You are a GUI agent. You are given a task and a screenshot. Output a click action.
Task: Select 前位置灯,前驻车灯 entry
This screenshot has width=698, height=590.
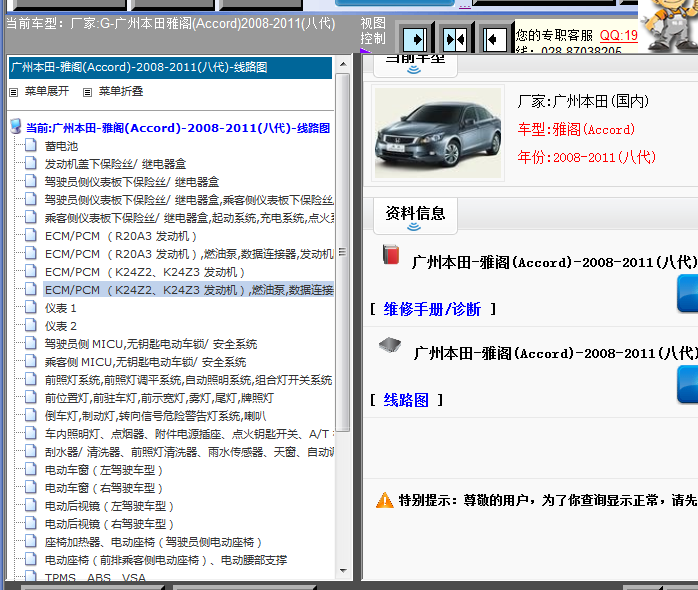[159, 398]
